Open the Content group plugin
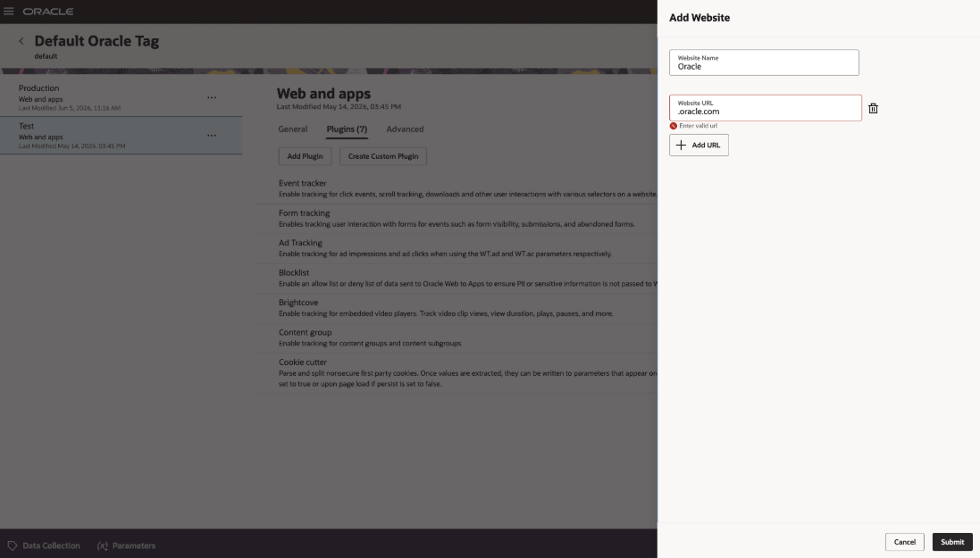Image resolution: width=980 pixels, height=558 pixels. [x=456, y=337]
